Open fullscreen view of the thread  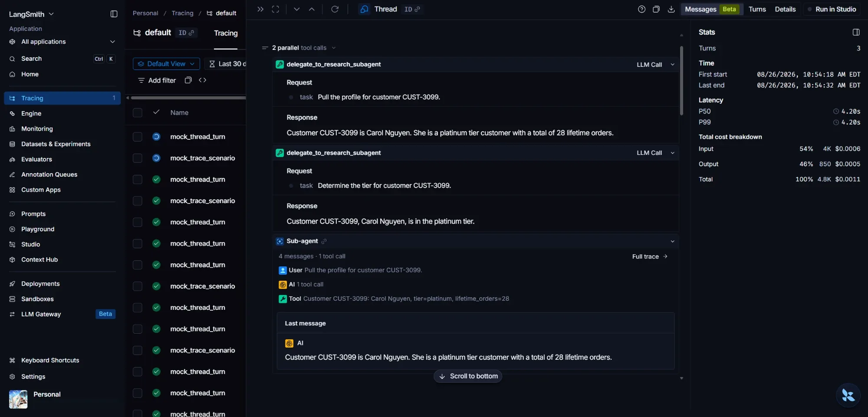pos(276,9)
